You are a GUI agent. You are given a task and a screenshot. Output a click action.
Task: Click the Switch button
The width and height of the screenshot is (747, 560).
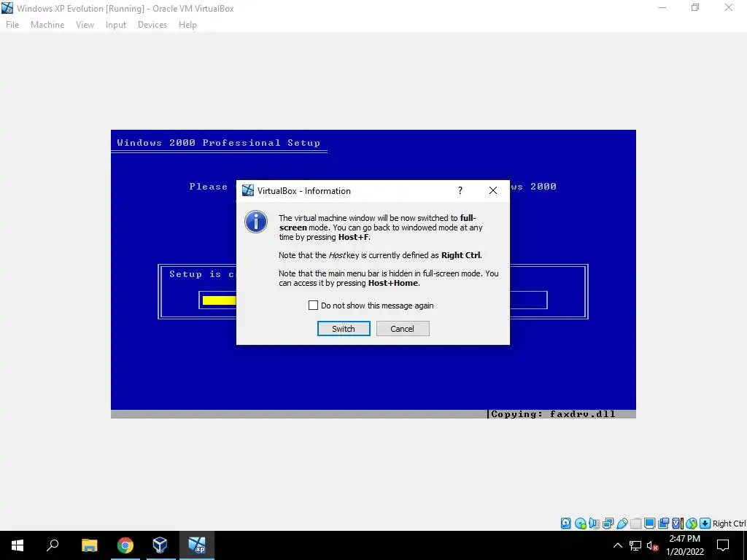(x=344, y=329)
